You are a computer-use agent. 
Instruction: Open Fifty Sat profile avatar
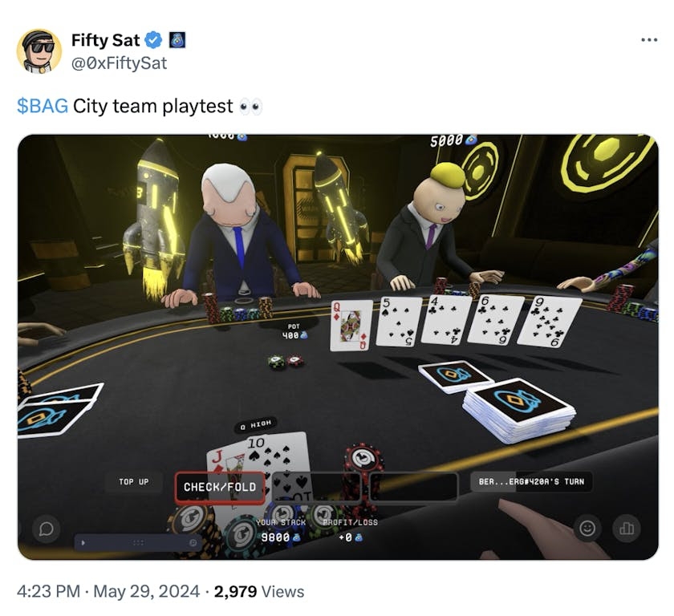[39, 51]
